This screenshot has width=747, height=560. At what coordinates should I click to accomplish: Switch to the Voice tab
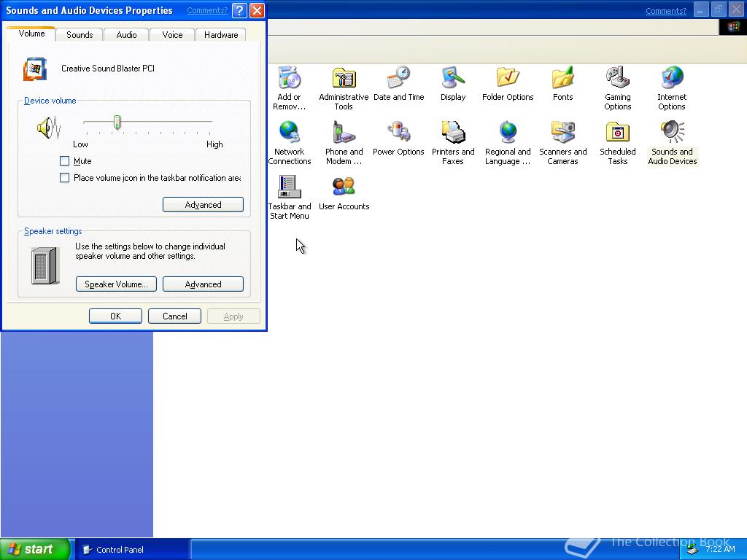pos(172,35)
